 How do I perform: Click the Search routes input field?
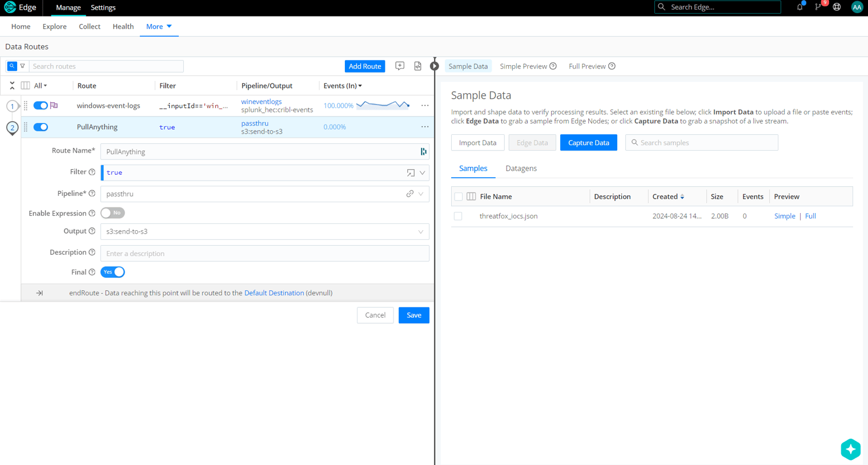(106, 66)
